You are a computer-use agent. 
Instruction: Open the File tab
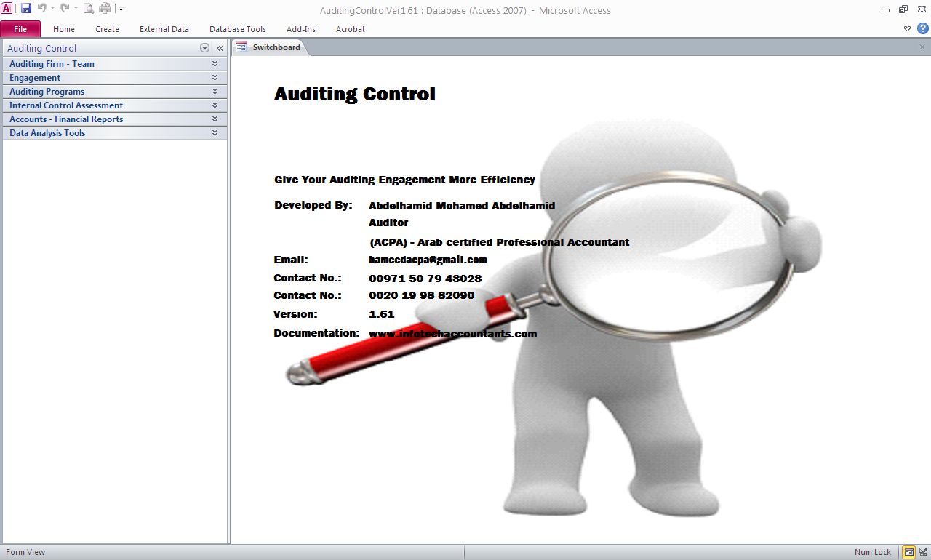pyautogui.click(x=20, y=29)
